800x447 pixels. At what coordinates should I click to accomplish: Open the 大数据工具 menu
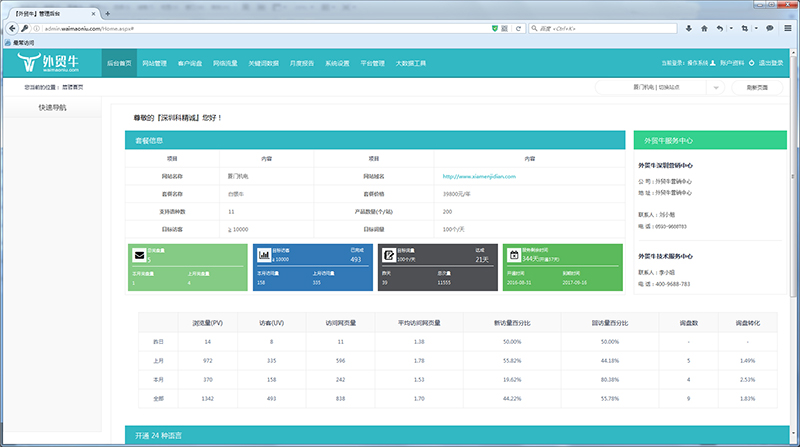pos(411,63)
